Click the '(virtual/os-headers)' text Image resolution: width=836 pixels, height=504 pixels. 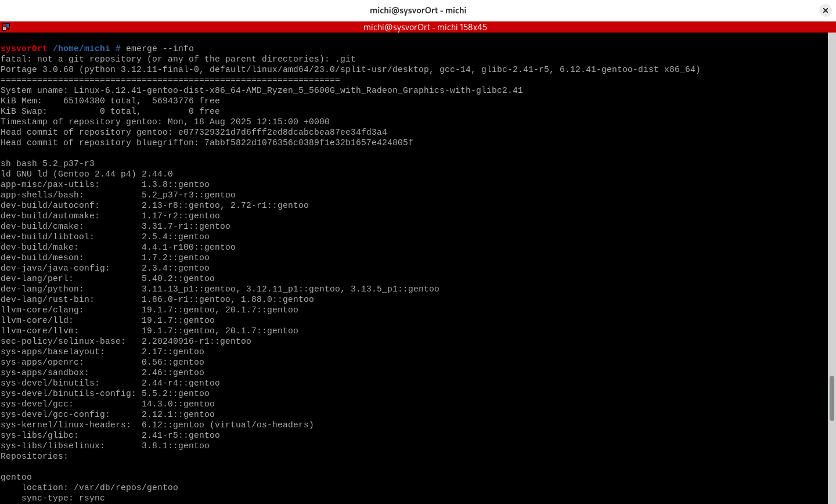click(x=262, y=425)
